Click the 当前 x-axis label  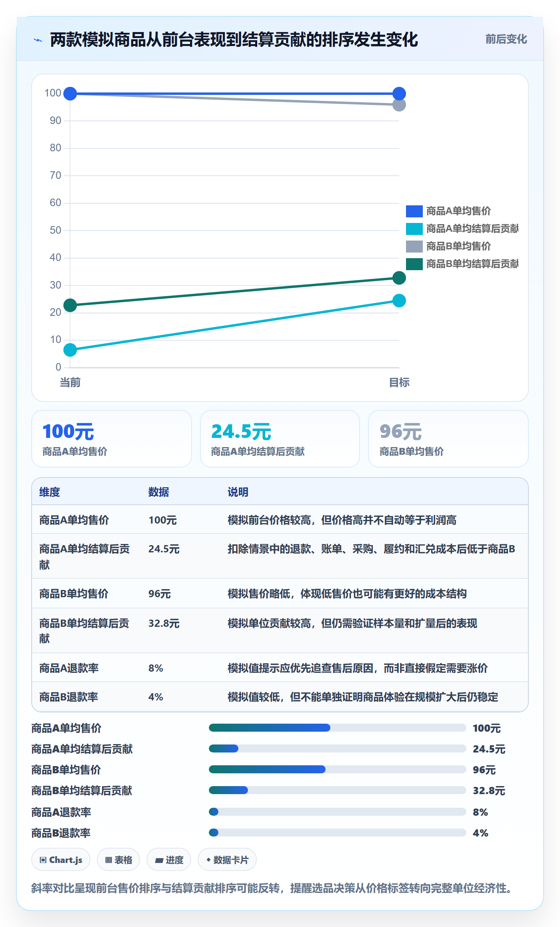(70, 383)
